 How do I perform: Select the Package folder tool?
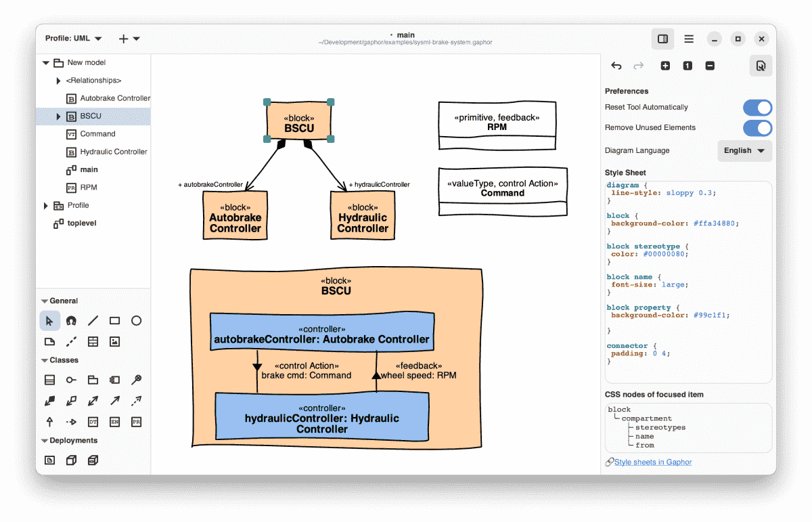pyautogui.click(x=93, y=380)
